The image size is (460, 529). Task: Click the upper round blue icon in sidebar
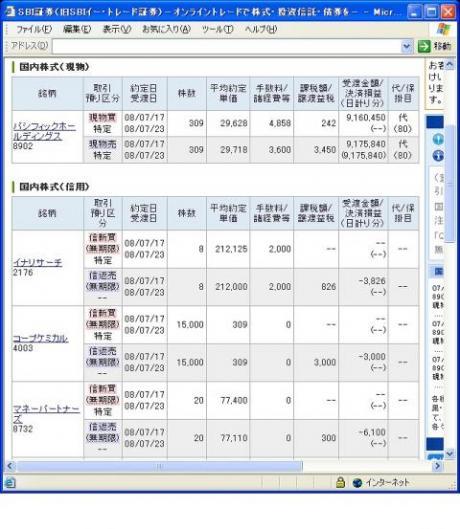click(x=438, y=139)
